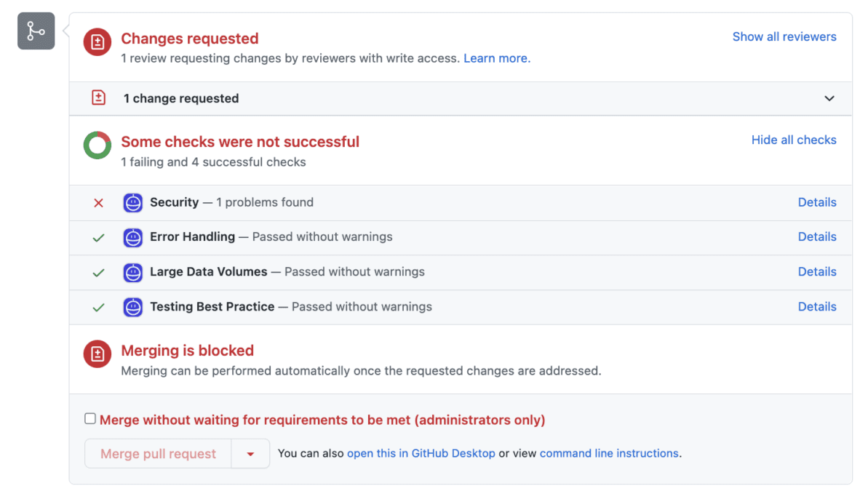Click the Learn more link
This screenshot has height=491, width=868.
[x=496, y=58]
